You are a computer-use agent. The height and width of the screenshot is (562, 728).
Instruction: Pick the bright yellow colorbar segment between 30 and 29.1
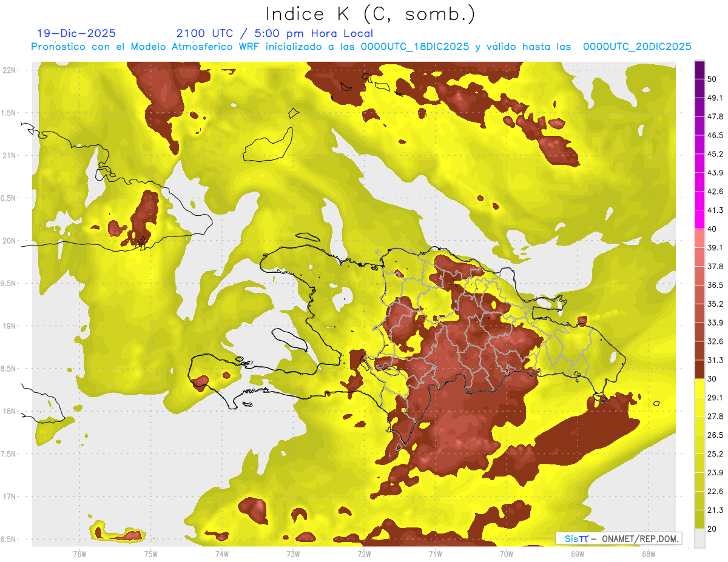[x=699, y=388]
